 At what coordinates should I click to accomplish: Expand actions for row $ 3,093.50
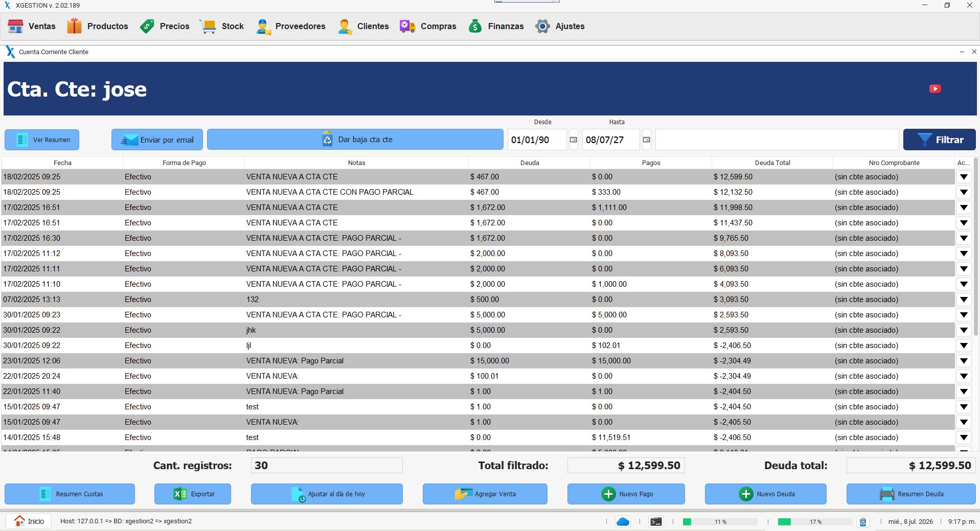pyautogui.click(x=964, y=299)
